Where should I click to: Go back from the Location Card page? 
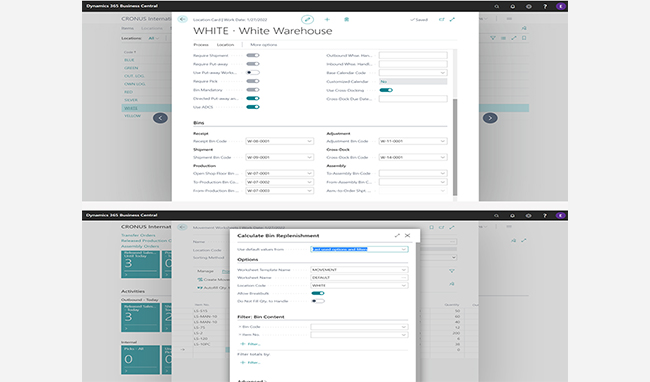click(x=182, y=19)
